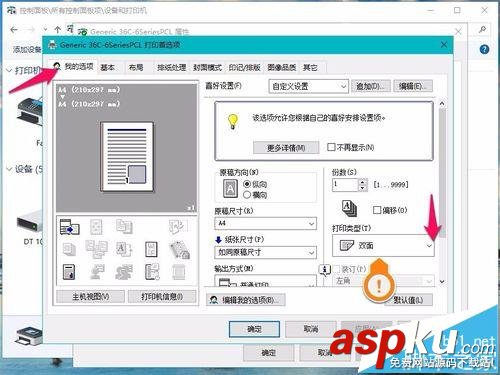Click the grayed lined-page icon at grid end
This screenshot has height=375, width=500.
(179, 272)
